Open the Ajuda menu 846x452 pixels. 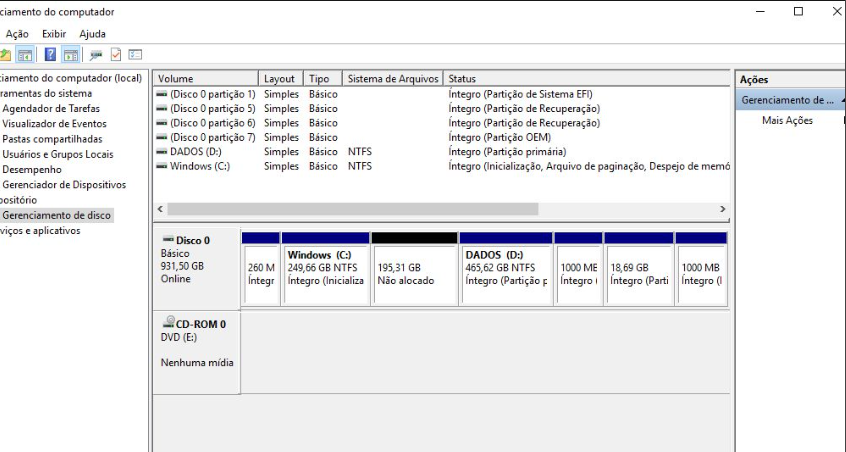(92, 34)
